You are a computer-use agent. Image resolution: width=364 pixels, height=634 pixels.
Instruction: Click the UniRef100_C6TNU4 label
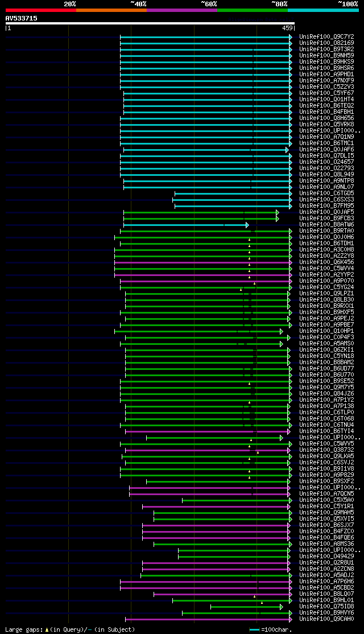click(327, 425)
